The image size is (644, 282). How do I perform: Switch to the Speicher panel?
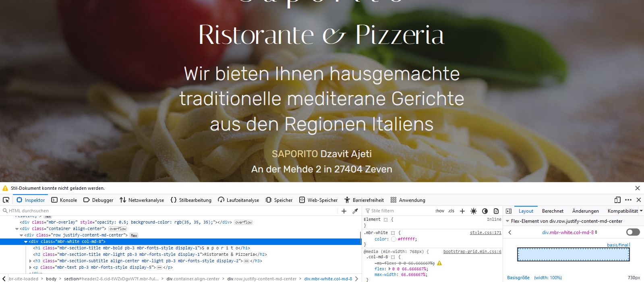click(x=279, y=200)
